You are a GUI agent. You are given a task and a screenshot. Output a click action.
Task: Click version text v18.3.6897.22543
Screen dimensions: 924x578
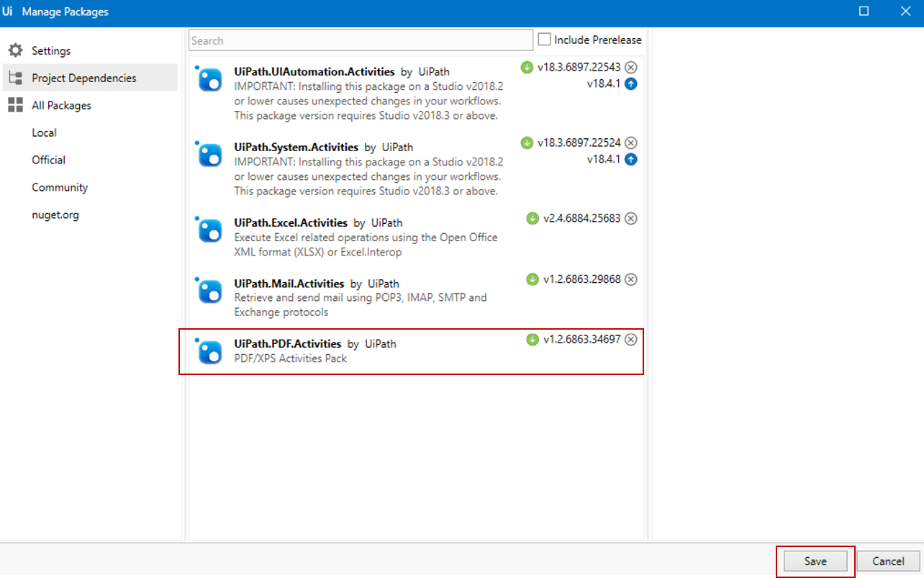579,68
